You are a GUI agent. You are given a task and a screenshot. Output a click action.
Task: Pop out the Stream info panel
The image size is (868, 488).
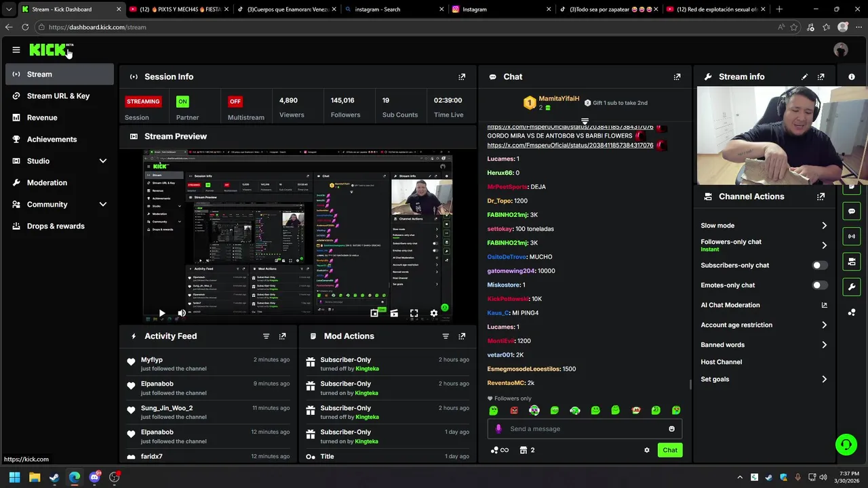[821, 77]
